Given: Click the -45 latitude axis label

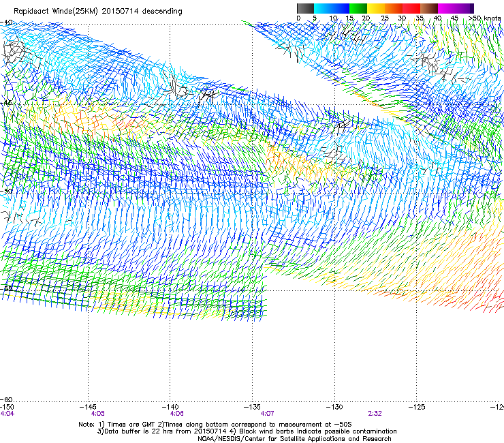Looking at the screenshot, I should coord(6,103).
